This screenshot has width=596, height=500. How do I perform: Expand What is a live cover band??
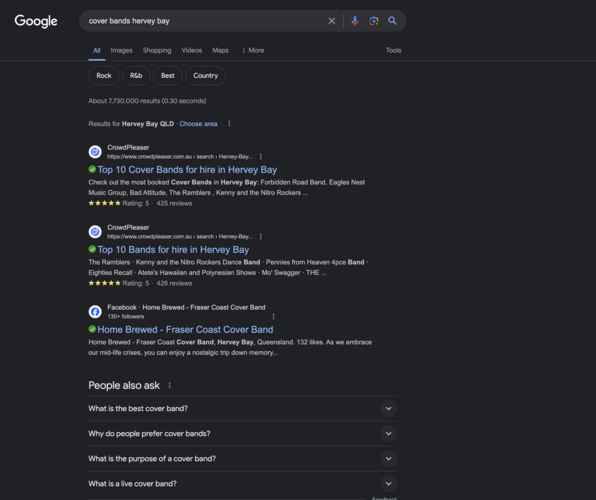click(243, 484)
